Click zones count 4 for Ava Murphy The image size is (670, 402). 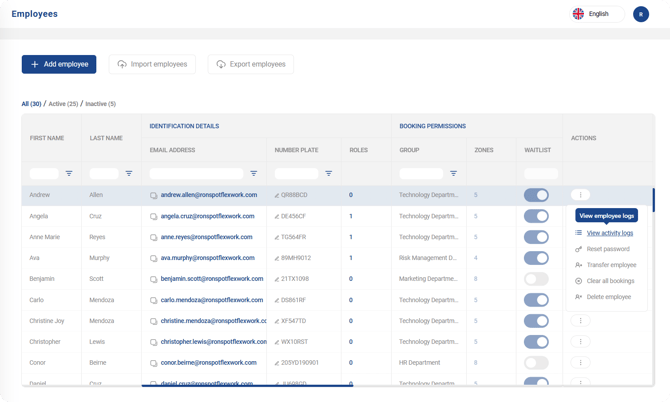point(476,258)
